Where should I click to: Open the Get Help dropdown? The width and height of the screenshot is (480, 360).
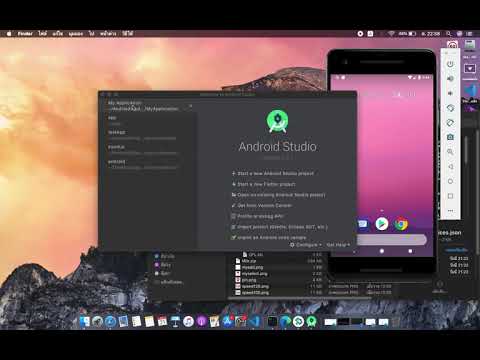point(338,245)
